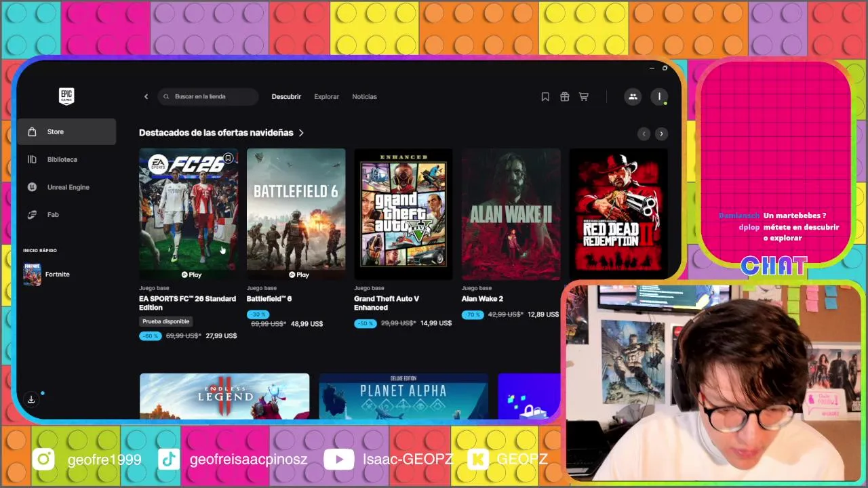This screenshot has width=868, height=488.
Task: Switch to the Noticias tab
Action: point(364,96)
